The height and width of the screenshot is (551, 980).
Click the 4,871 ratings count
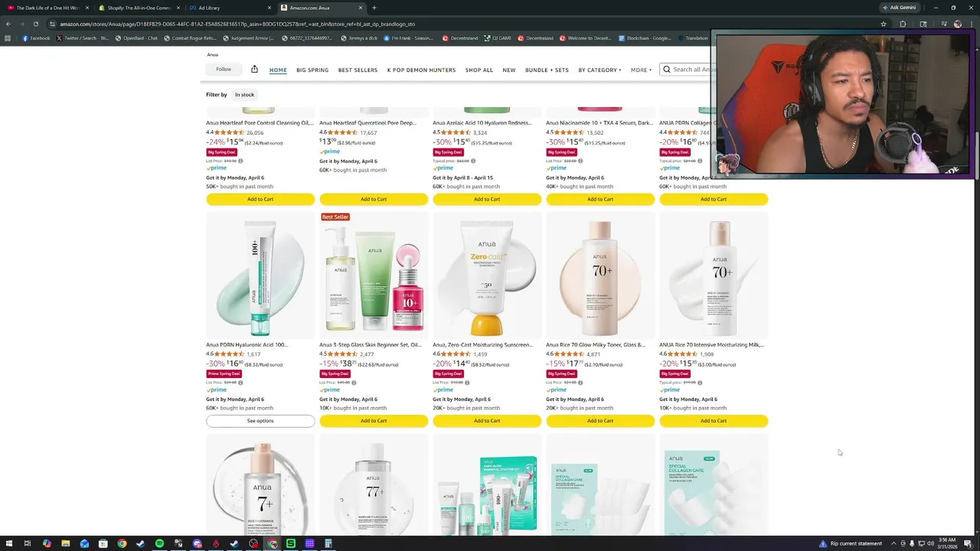(593, 354)
